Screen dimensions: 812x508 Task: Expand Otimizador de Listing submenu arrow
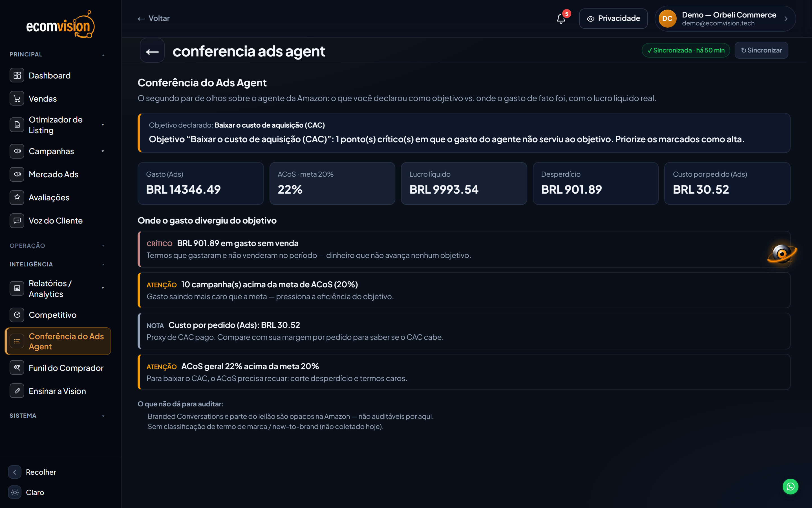coord(103,125)
